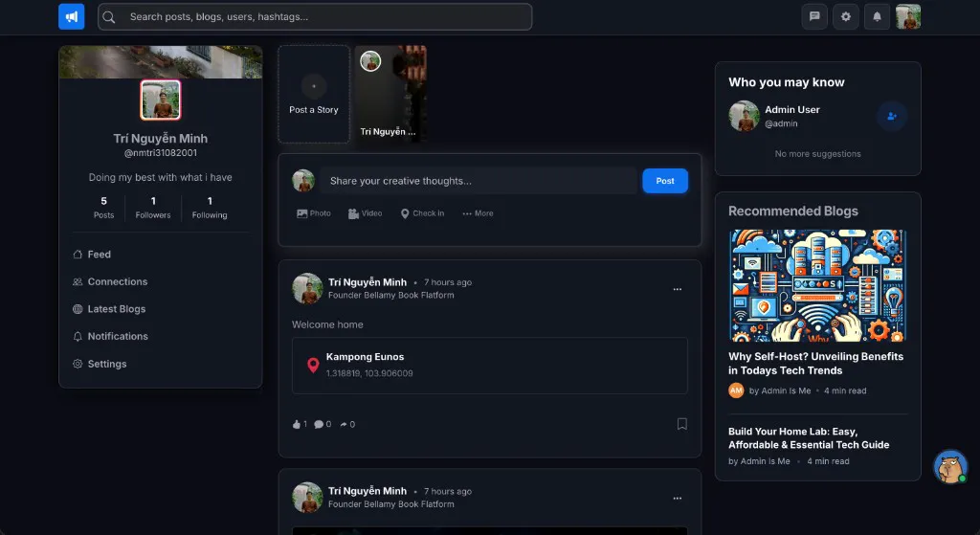The image size is (980, 535).
Task: Add a Check in location
Action: (422, 213)
